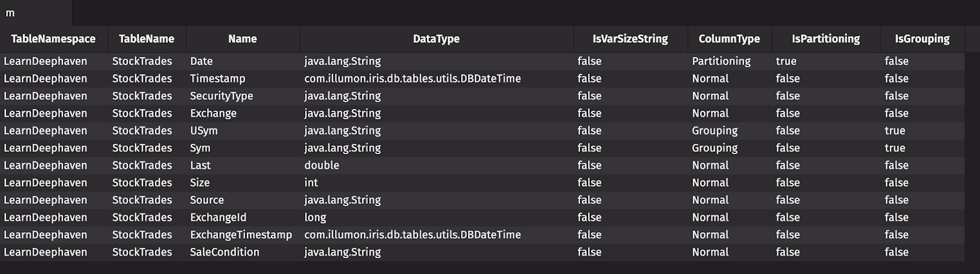This screenshot has height=274, width=980.
Task: Click the ColumnType column header
Action: click(x=729, y=39)
